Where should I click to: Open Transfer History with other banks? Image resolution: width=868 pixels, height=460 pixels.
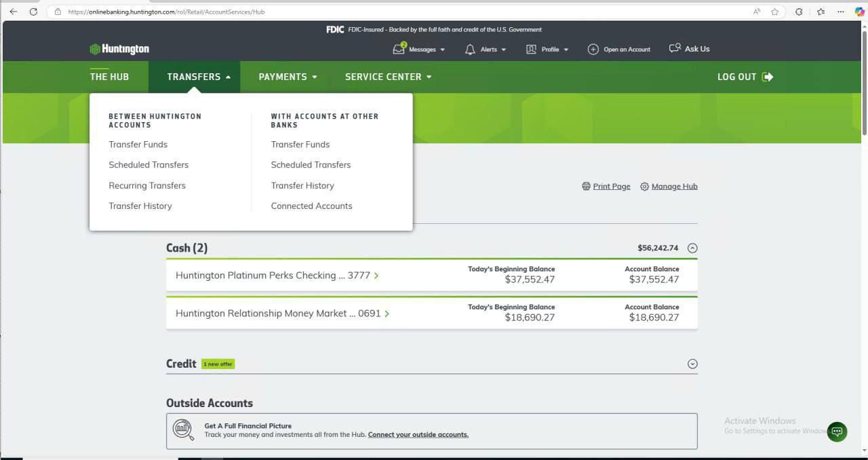(x=302, y=185)
